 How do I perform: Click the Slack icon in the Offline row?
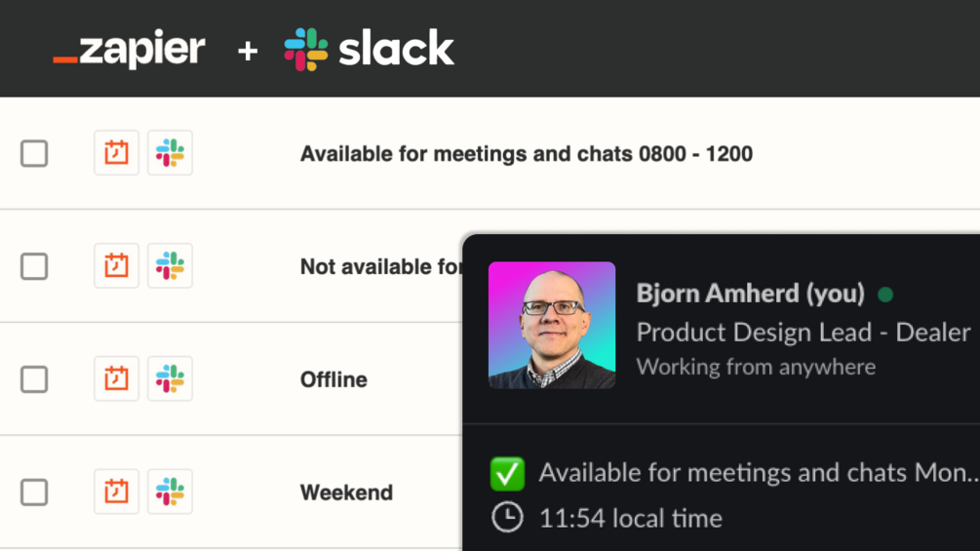point(170,379)
